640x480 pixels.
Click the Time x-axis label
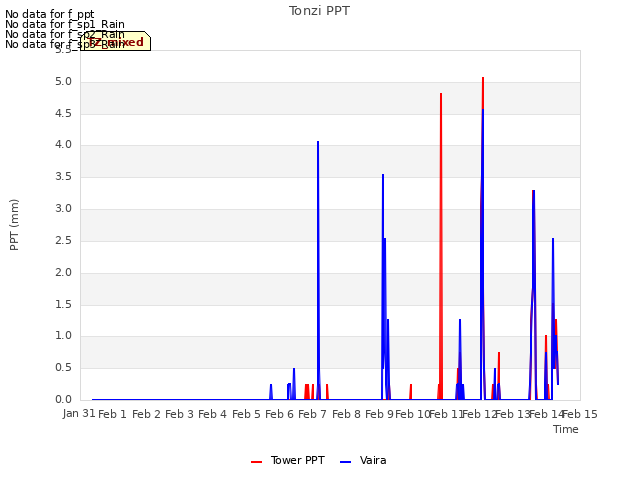(566, 429)
